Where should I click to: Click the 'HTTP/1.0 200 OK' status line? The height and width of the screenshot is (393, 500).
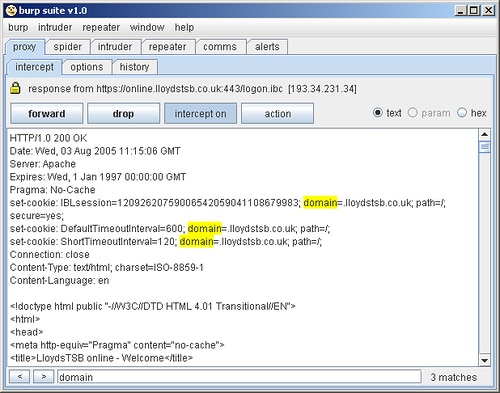click(x=48, y=138)
